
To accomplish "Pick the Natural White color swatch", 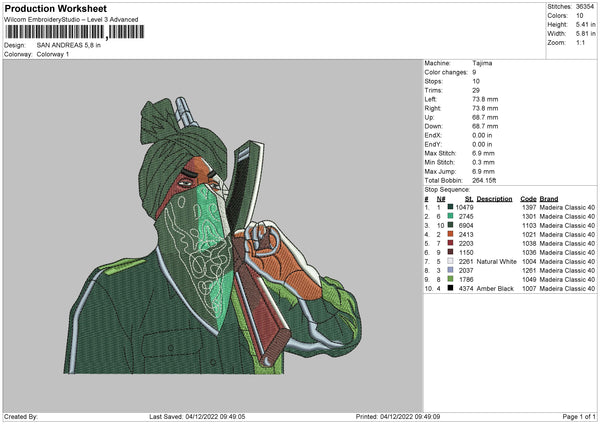I will [x=450, y=261].
